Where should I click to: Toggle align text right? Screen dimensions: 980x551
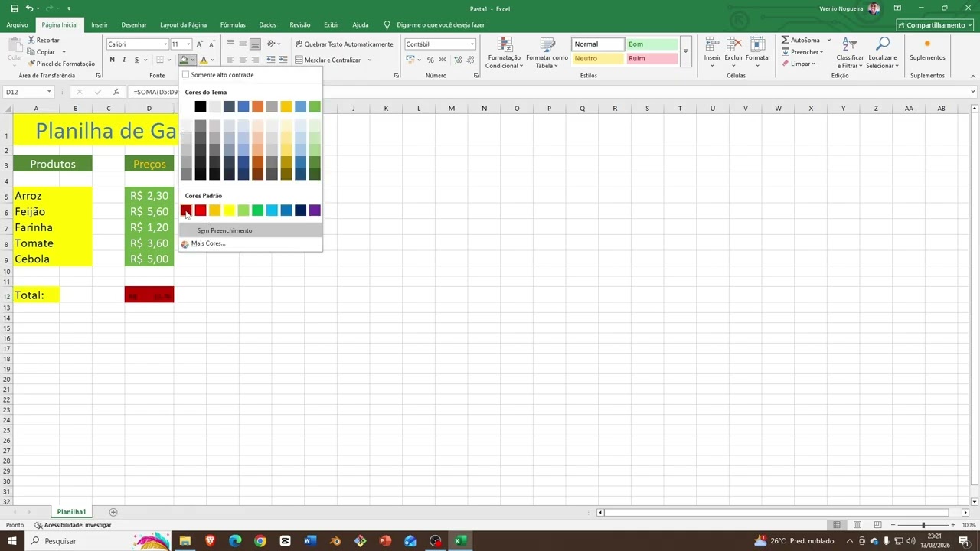click(255, 60)
